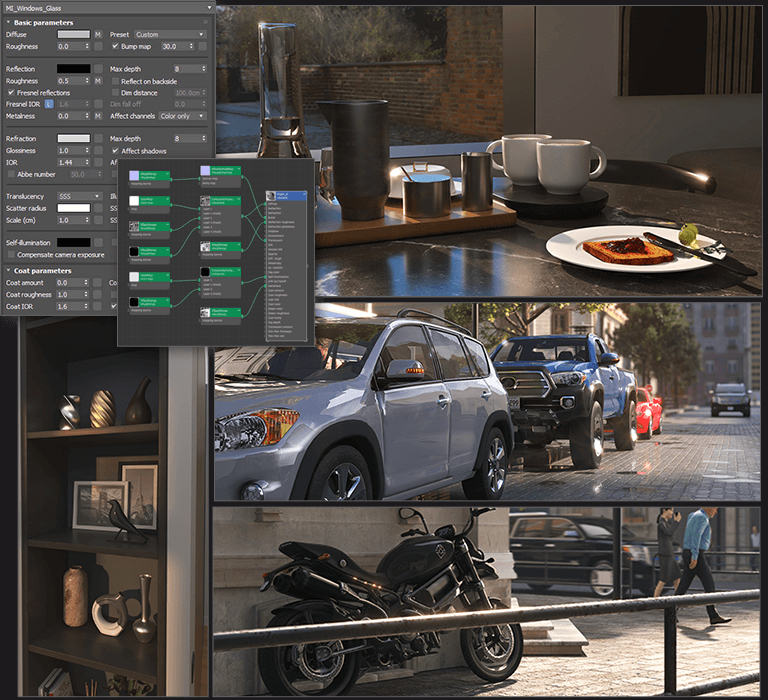This screenshot has width=768, height=700.
Task: Enable Compensate camera exposure
Action: (x=11, y=254)
